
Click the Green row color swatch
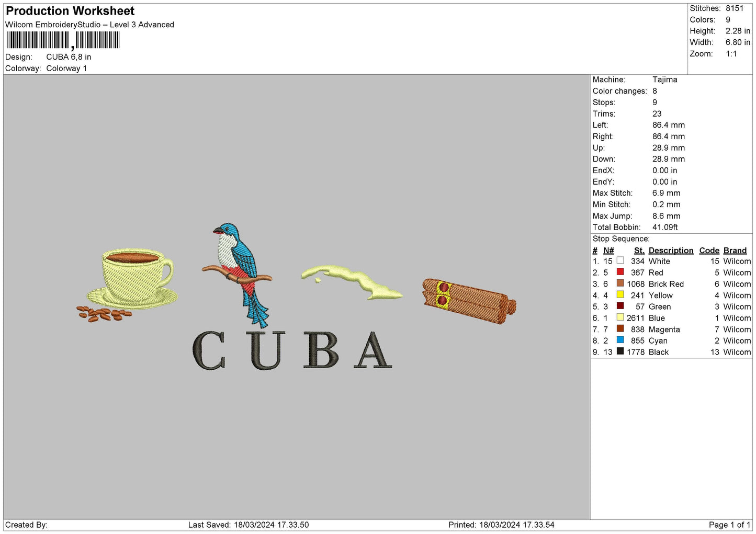(620, 306)
